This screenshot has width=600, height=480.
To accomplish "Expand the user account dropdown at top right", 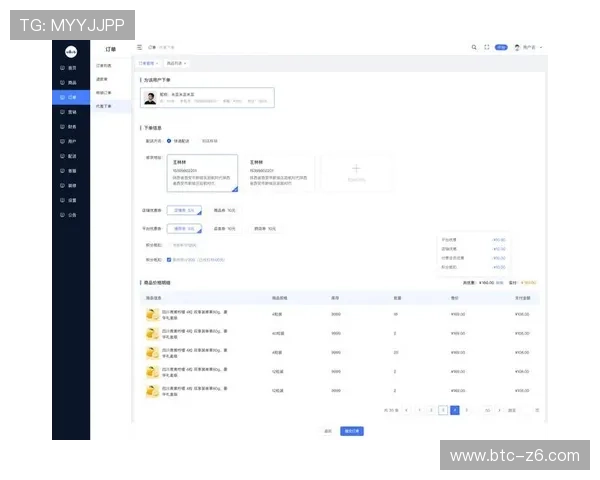I will tap(530, 47).
